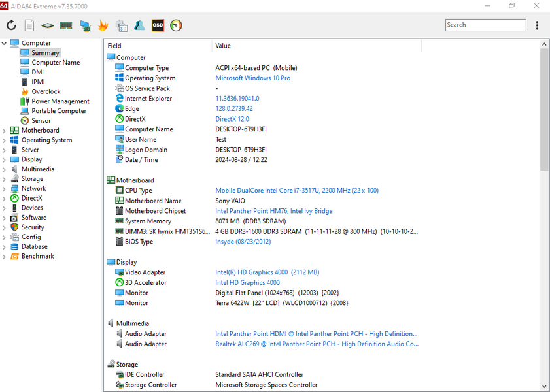
Task: Open the Insyde BIOS link
Action: (x=243, y=242)
